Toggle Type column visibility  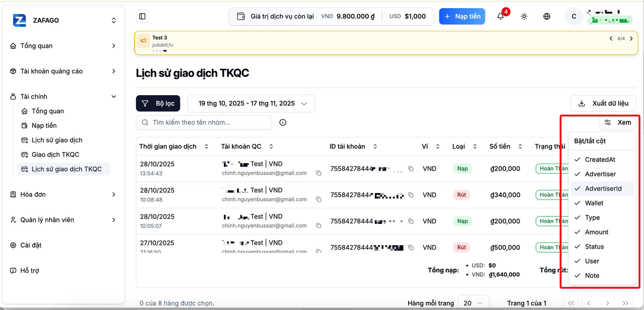602,218
